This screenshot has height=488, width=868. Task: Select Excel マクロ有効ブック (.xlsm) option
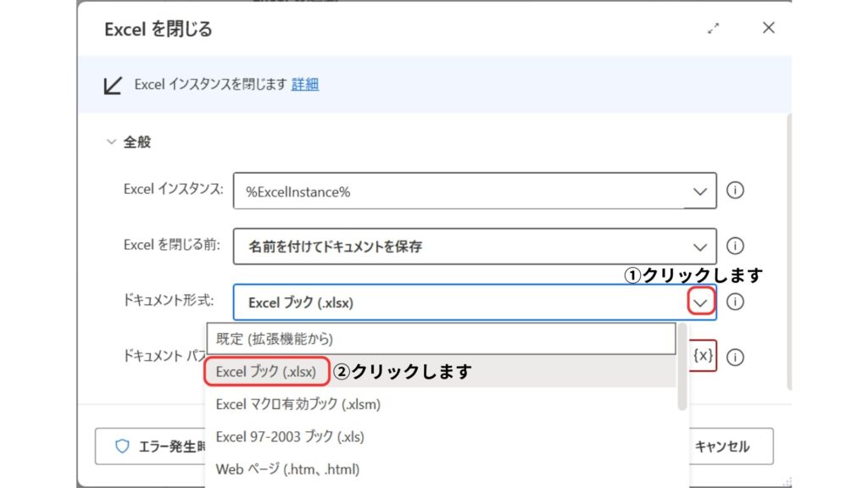click(x=441, y=404)
